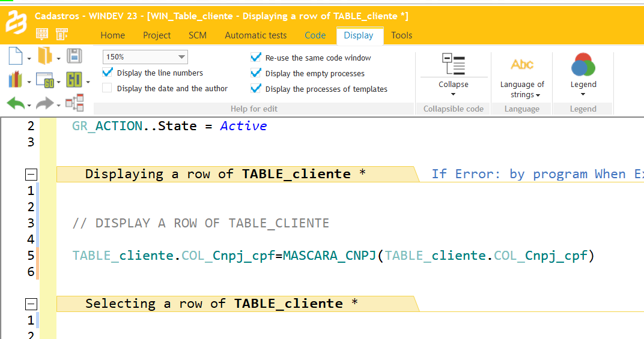Save with the floppy disk icon
Screen dimensions: 644x339
pos(74,56)
